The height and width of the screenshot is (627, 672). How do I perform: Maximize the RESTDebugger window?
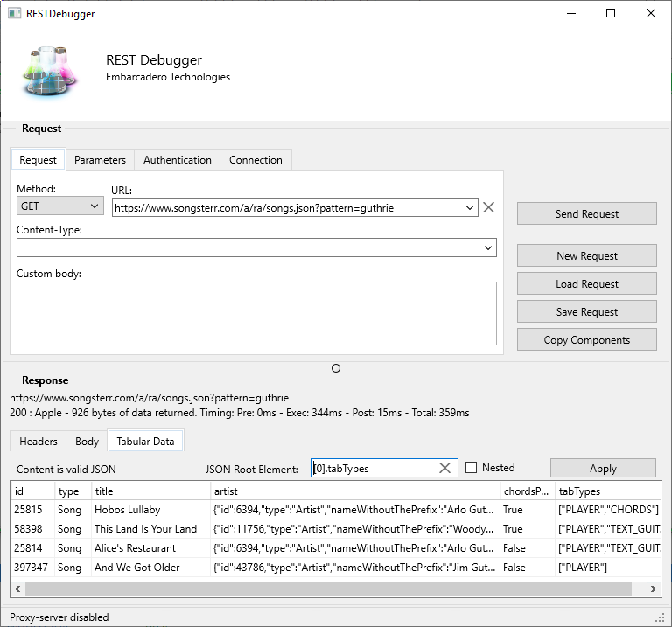coord(611,13)
